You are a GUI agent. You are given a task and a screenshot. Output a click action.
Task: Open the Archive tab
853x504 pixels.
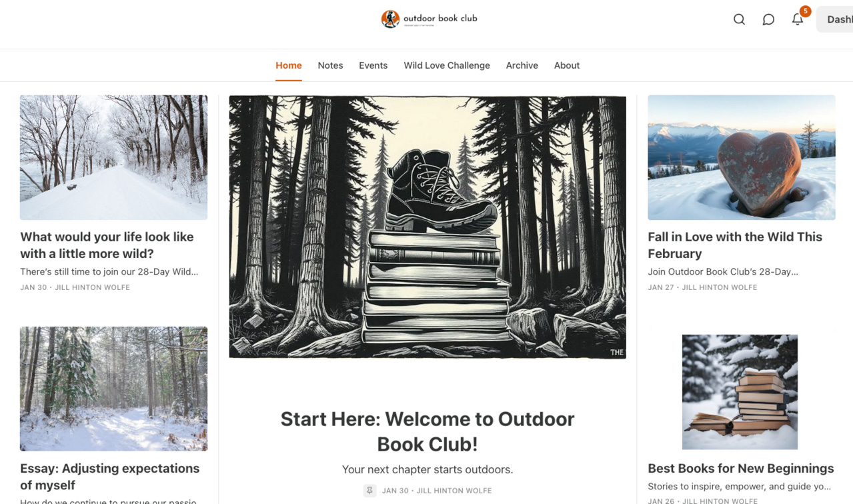[522, 65]
